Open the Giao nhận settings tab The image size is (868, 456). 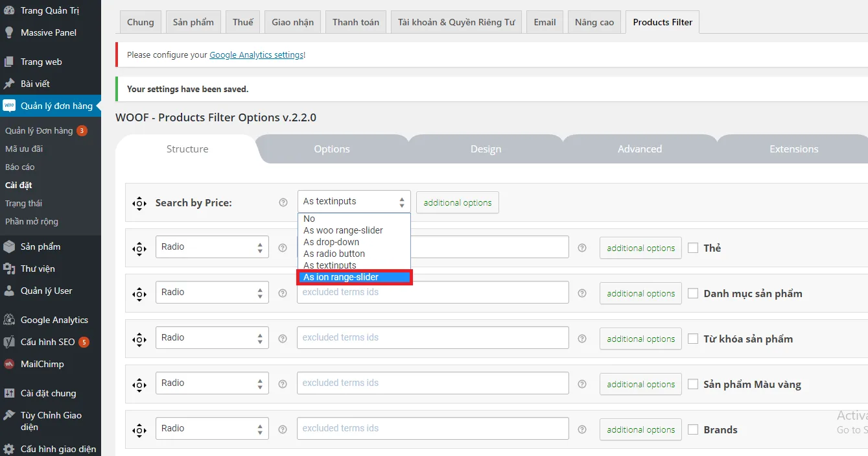click(293, 22)
